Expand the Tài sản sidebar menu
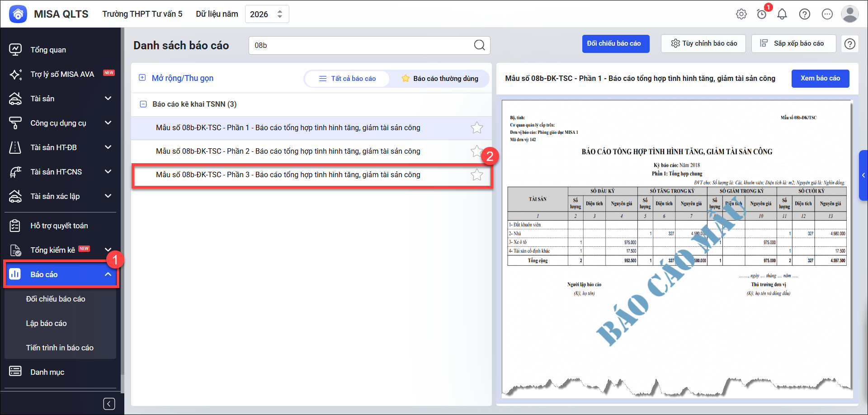This screenshot has width=868, height=415. pyautogui.click(x=108, y=99)
